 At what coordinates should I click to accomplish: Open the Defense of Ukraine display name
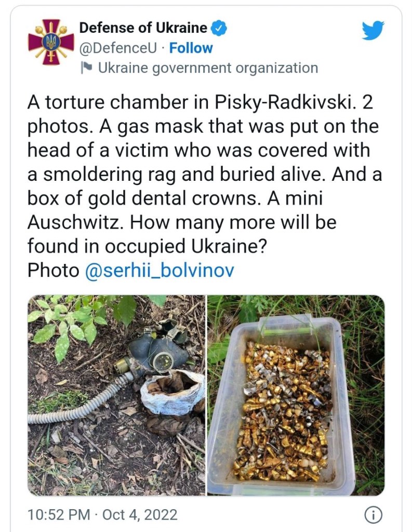pyautogui.click(x=143, y=28)
